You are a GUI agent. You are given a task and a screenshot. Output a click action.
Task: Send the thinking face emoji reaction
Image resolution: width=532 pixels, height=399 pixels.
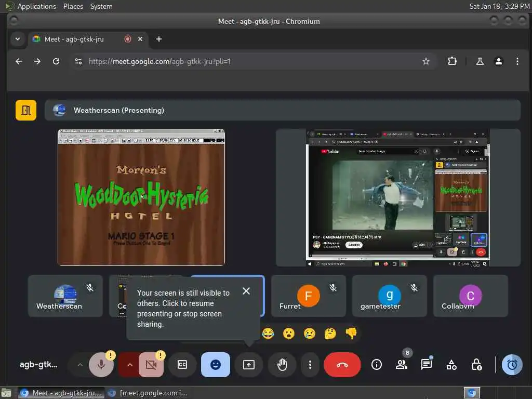click(x=330, y=334)
